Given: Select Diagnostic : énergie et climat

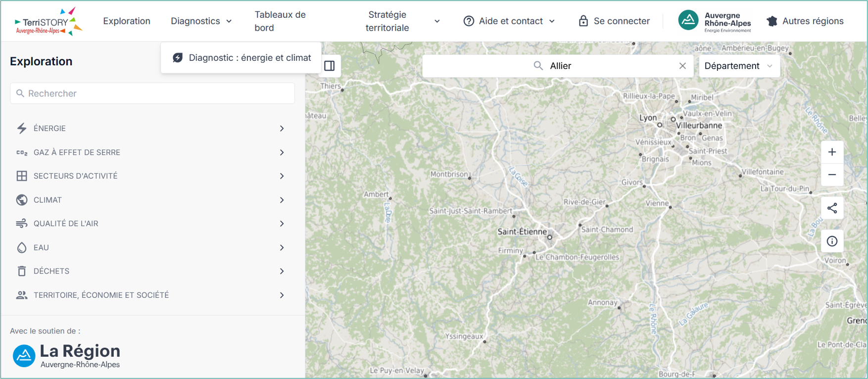Looking at the screenshot, I should tap(241, 58).
